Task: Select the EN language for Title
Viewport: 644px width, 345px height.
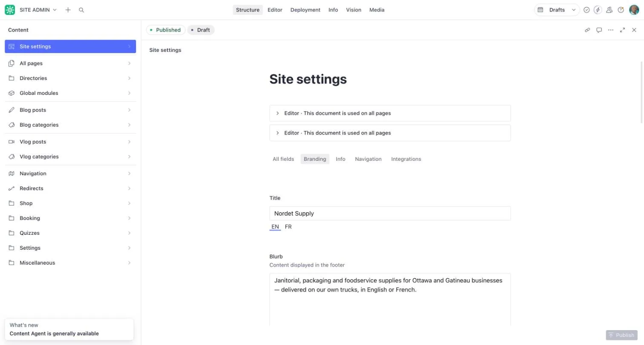Action: 275,227
